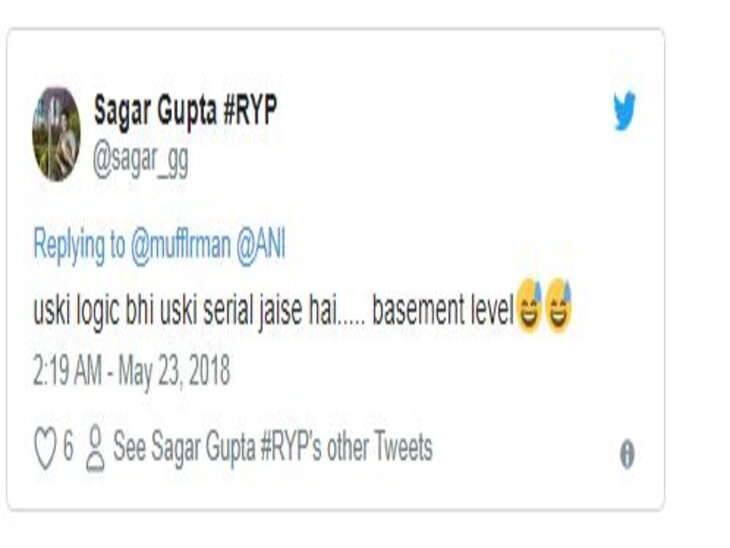Screen dimensions: 730x548
Task: Click 'May 23, 2018' date text
Action: click(x=174, y=371)
